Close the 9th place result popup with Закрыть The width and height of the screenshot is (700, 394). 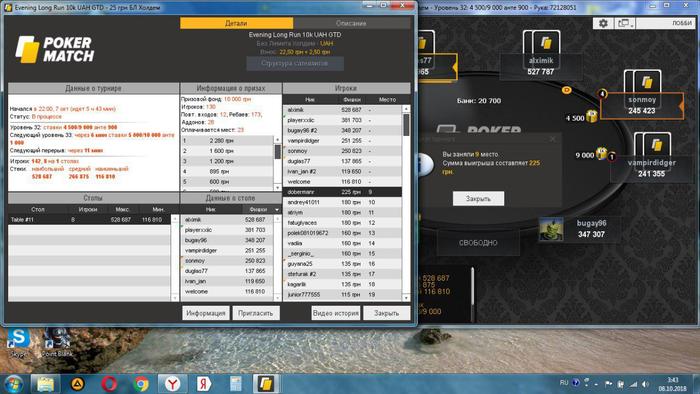pyautogui.click(x=478, y=199)
